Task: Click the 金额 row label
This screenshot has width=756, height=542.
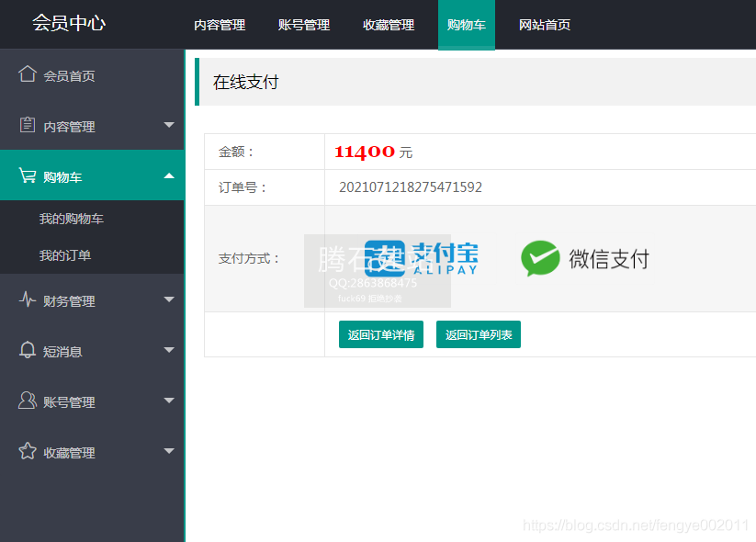Action: 236,152
